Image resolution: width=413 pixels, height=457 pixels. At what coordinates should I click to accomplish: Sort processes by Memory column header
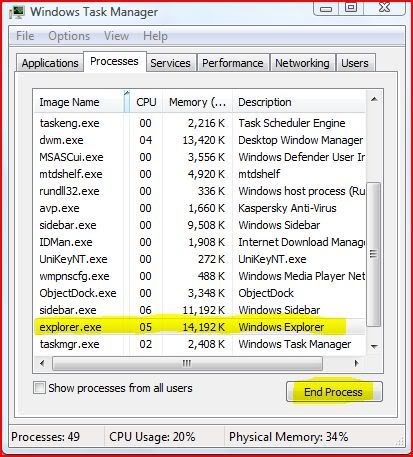tap(197, 102)
